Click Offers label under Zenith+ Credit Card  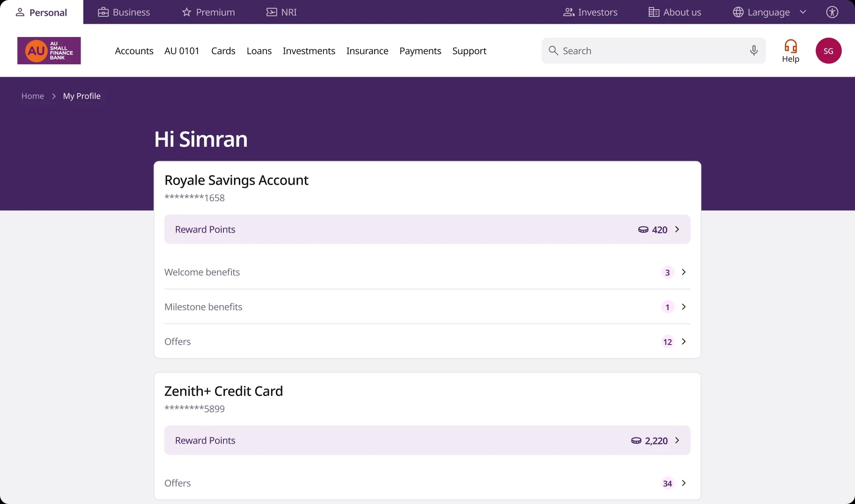pyautogui.click(x=178, y=483)
